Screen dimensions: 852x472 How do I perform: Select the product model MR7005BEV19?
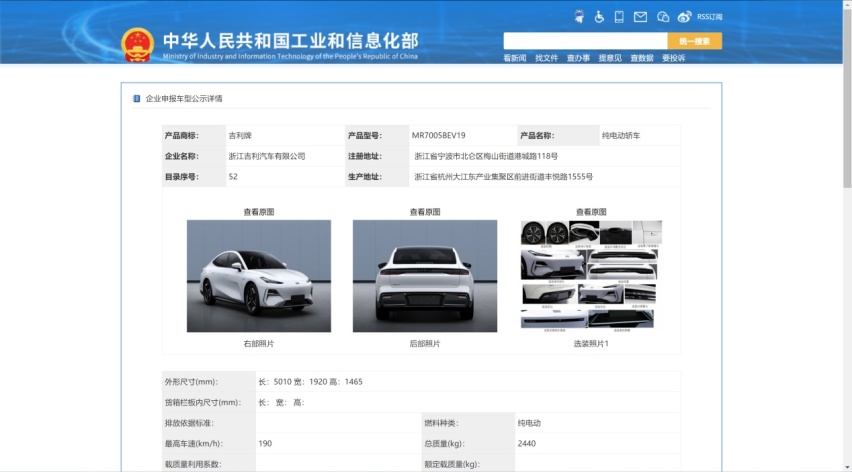tap(438, 135)
